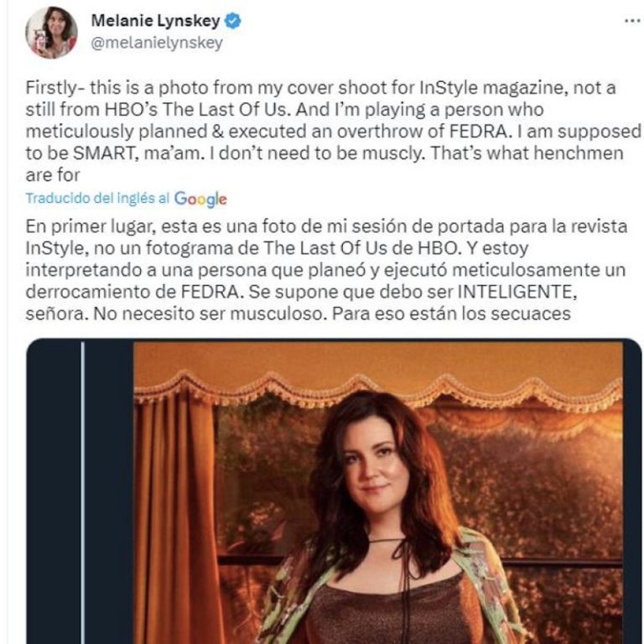Open the Melanie Lynskey display name

click(156, 20)
